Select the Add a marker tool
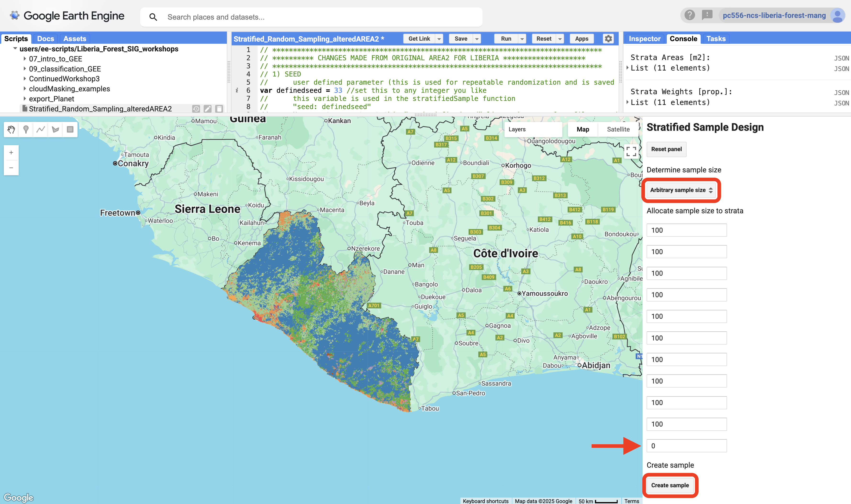This screenshot has height=504, width=851. [26, 129]
